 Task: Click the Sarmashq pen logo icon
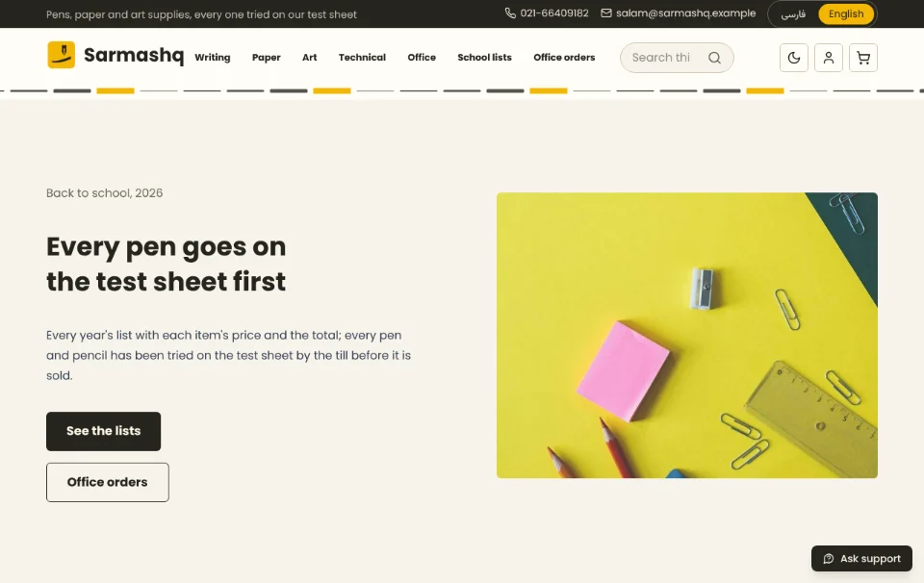point(62,55)
